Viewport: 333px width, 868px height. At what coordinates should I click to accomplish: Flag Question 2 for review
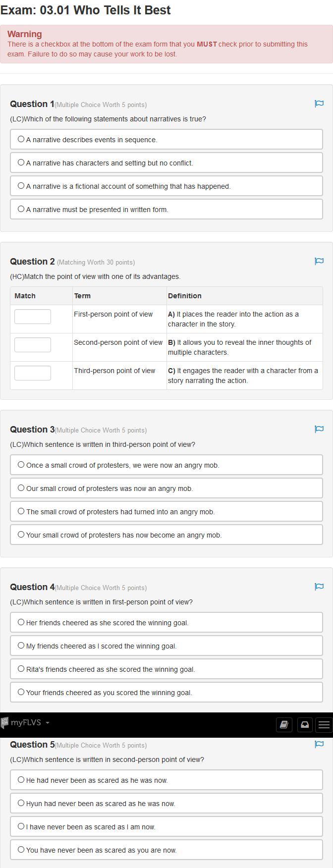pos(319,261)
